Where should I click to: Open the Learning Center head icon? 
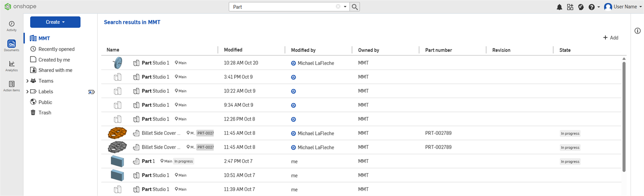[x=581, y=7]
